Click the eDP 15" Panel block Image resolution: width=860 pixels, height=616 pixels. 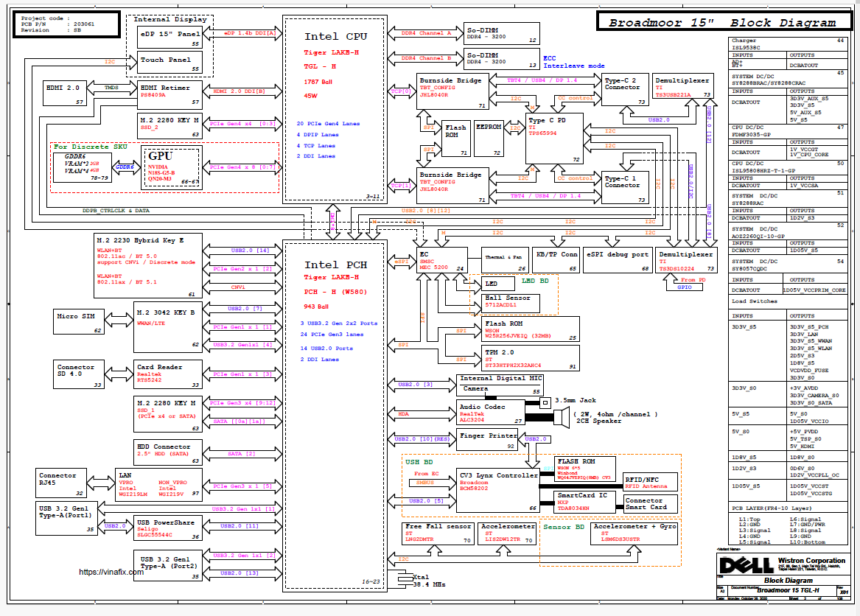(169, 38)
